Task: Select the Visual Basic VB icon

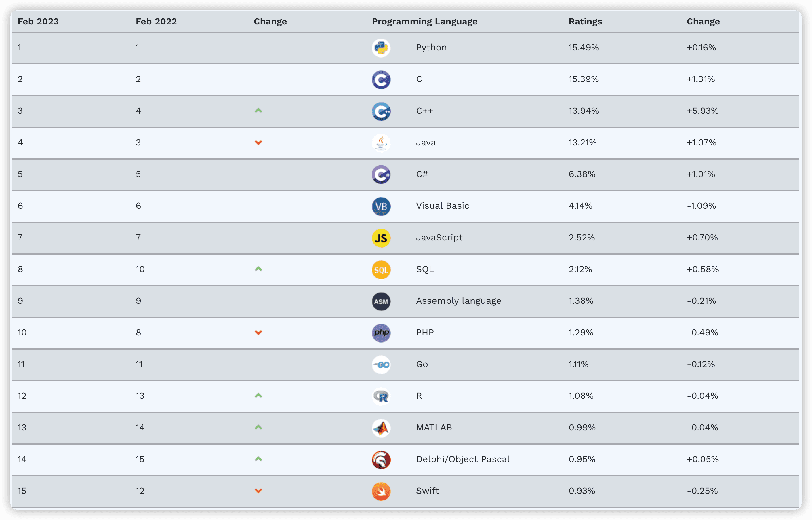Action: click(381, 206)
